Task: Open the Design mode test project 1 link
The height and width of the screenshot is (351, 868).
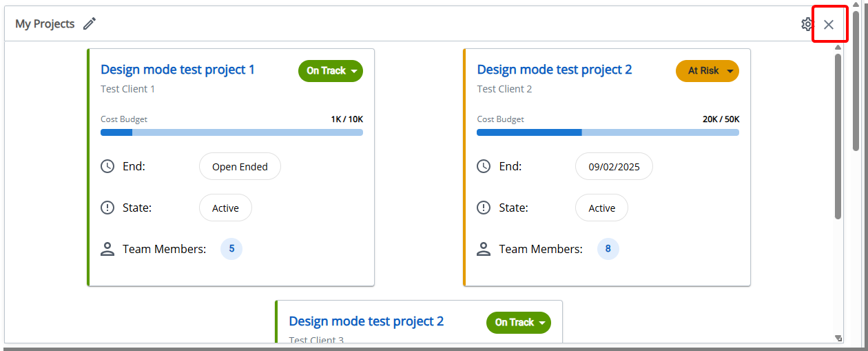Action: 178,70
